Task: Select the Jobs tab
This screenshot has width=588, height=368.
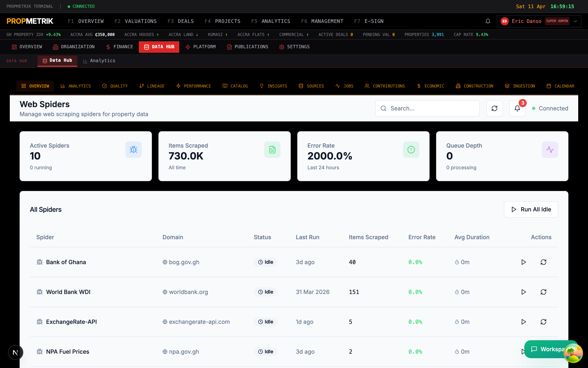Action: (344, 86)
